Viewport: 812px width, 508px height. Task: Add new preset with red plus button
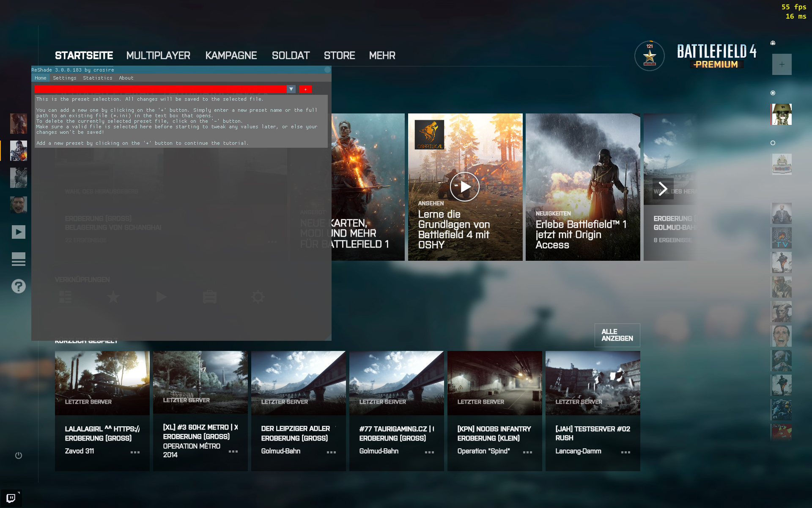coord(305,89)
